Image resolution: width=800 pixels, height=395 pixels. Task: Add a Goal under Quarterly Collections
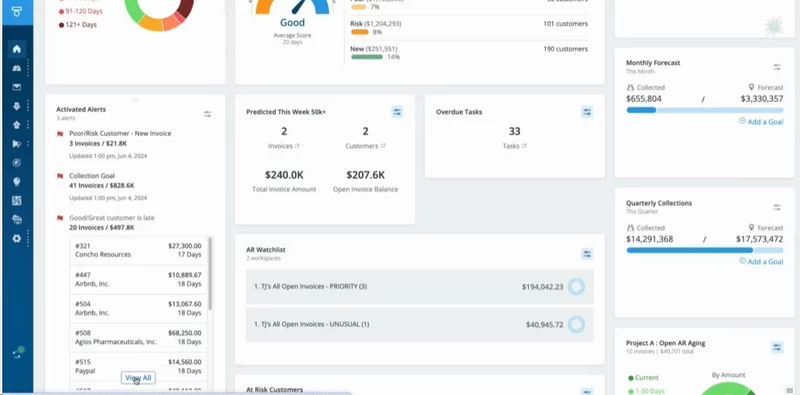[x=761, y=261]
